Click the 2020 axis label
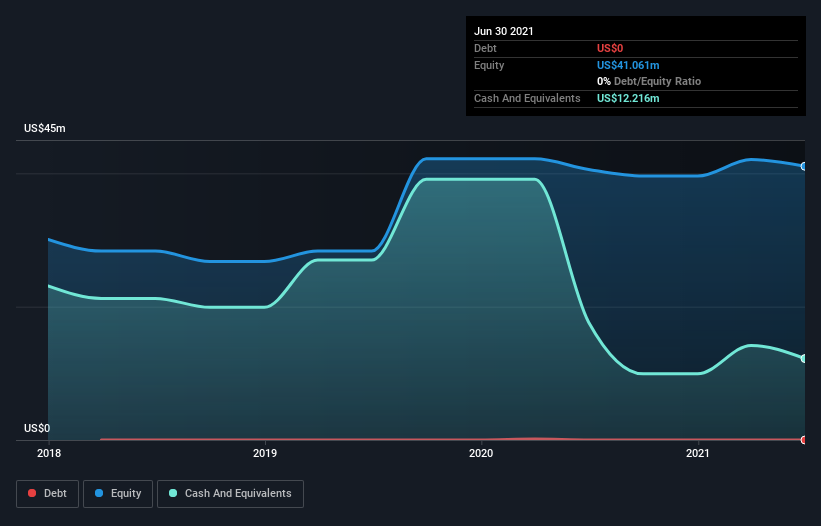 (x=481, y=453)
